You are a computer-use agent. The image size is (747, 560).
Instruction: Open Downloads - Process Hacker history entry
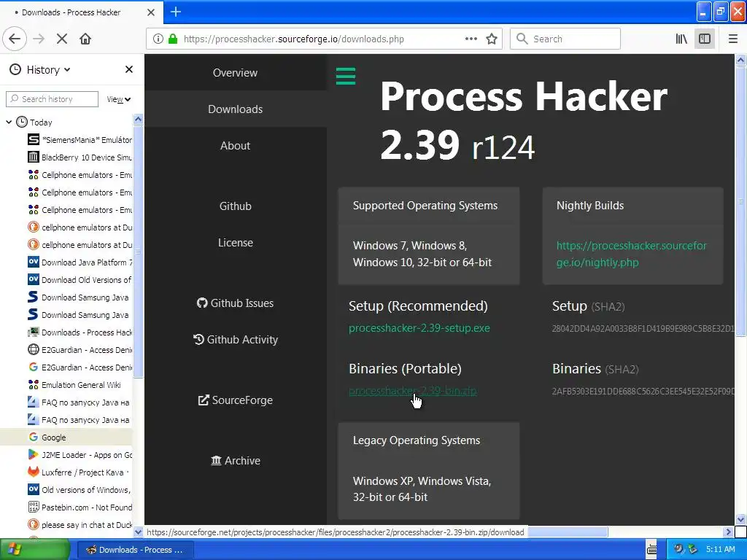80,332
